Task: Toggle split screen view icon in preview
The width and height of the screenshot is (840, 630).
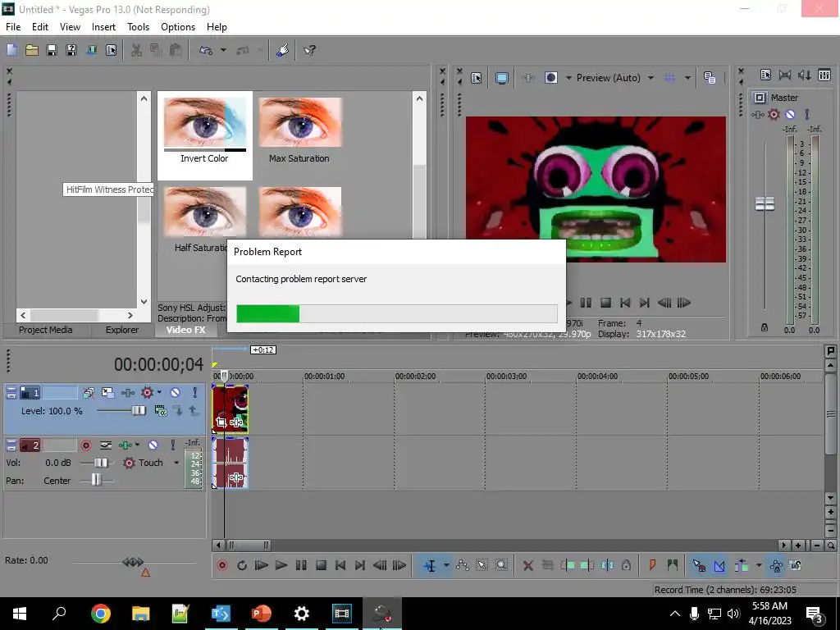Action: pos(550,78)
